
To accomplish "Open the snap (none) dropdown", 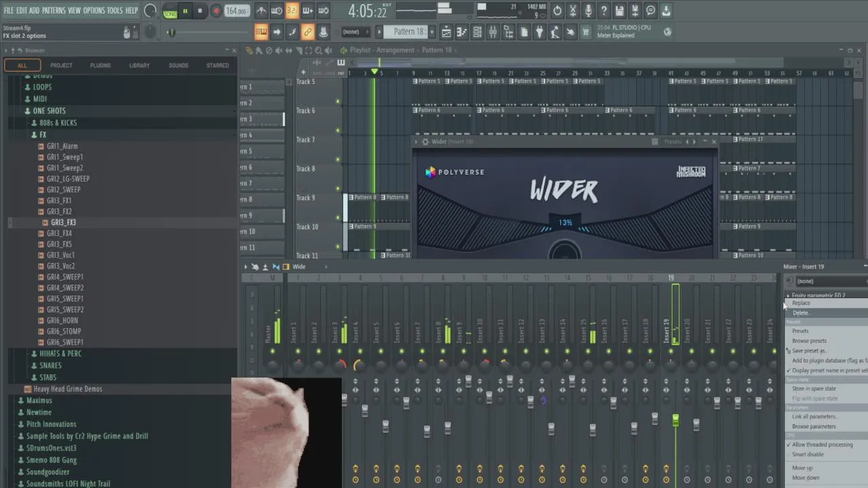I will [x=355, y=32].
